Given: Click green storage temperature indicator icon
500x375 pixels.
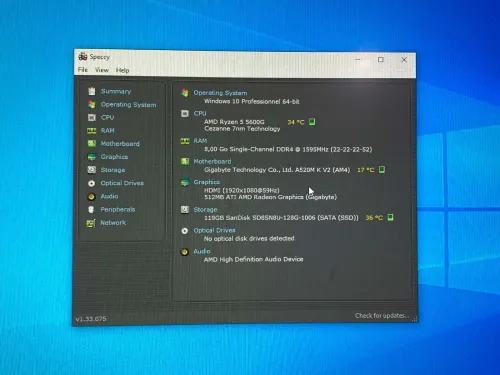Looking at the screenshot, I should pyautogui.click(x=390, y=217).
